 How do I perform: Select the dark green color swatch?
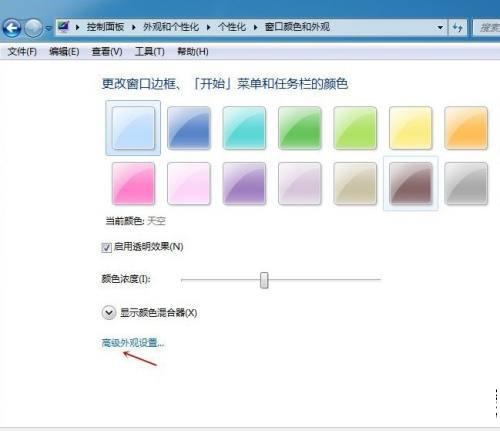[x=300, y=128]
